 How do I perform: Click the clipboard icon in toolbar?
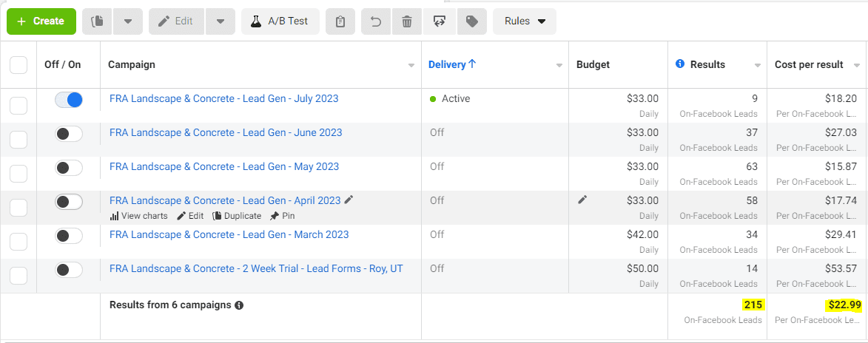click(x=340, y=21)
